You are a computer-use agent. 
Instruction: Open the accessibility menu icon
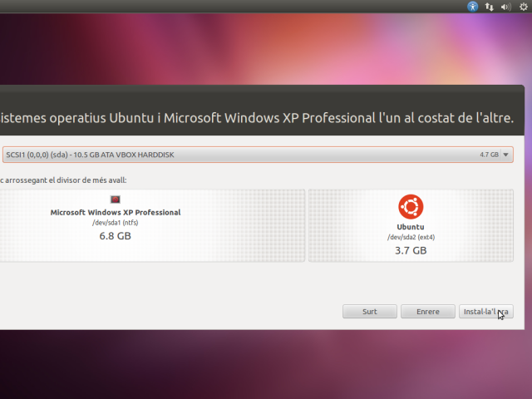[473, 7]
